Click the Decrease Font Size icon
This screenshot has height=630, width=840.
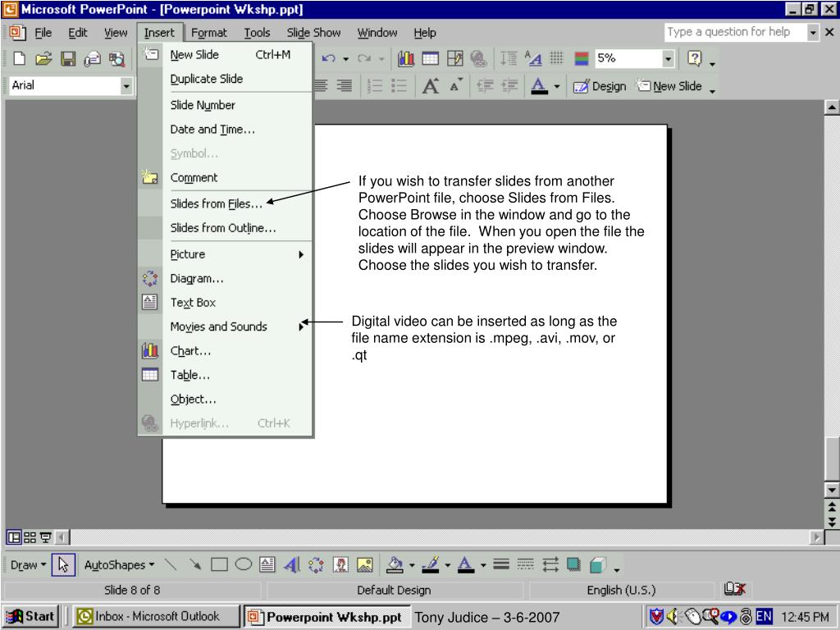pyautogui.click(x=455, y=85)
